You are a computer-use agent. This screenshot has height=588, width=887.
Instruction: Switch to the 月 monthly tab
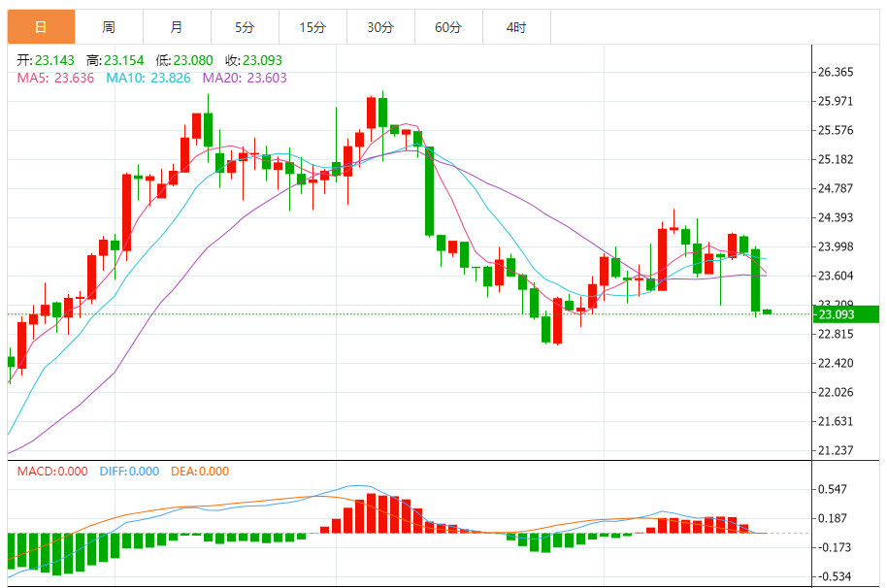(x=177, y=27)
